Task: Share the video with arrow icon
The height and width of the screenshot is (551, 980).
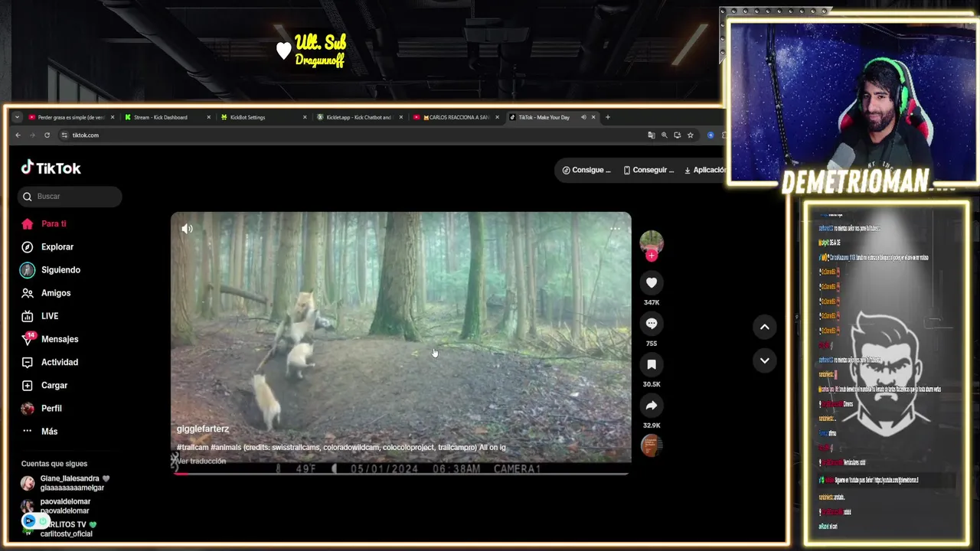Action: point(652,406)
